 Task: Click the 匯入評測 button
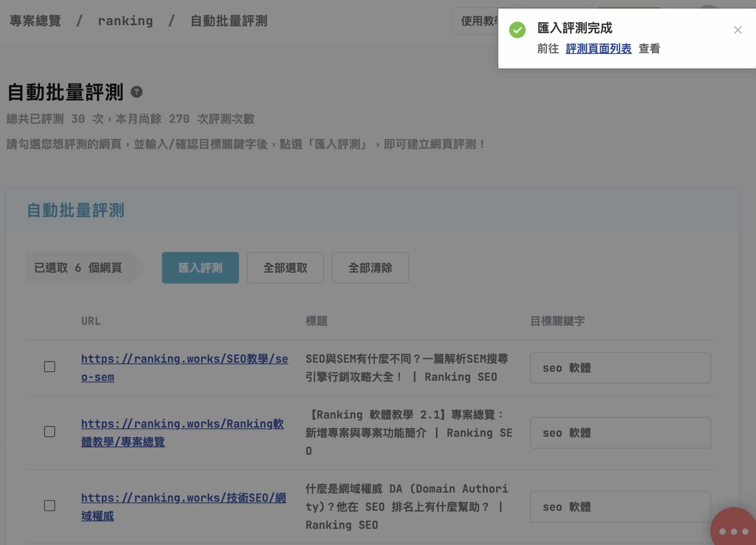[x=200, y=268]
